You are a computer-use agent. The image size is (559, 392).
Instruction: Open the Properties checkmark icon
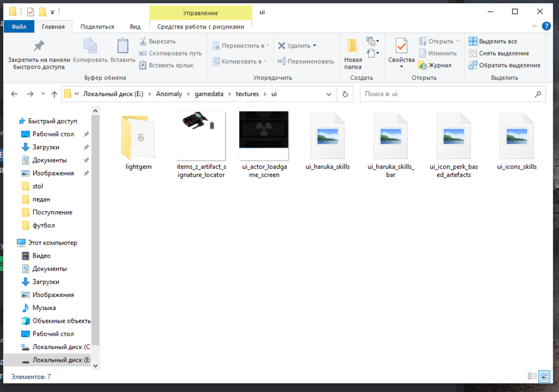401,47
